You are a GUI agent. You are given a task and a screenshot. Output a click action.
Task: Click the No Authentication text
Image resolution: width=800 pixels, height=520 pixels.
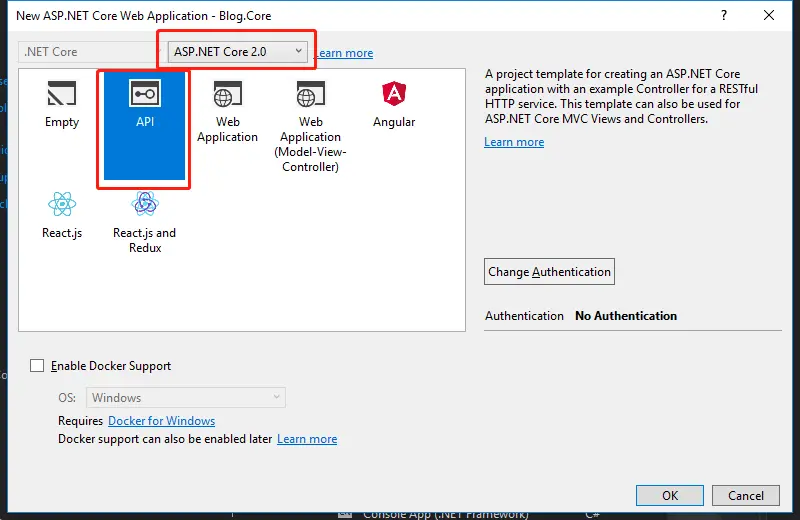[x=626, y=316]
